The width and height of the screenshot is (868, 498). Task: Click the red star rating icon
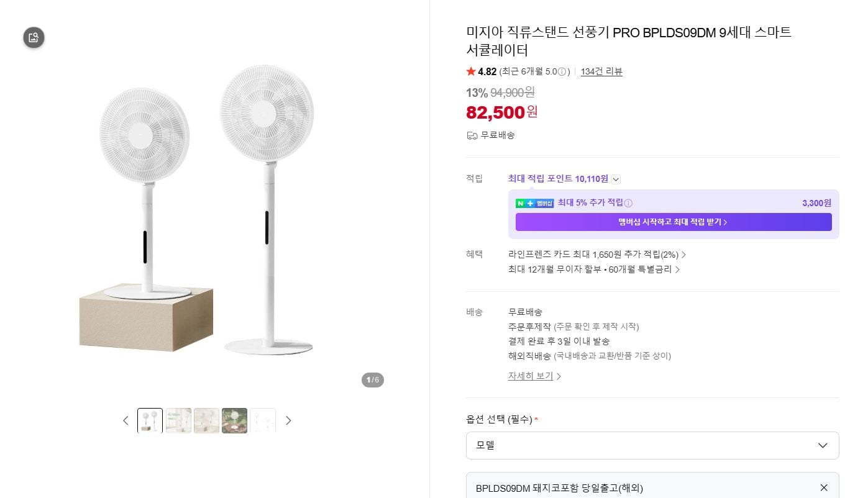pos(471,71)
